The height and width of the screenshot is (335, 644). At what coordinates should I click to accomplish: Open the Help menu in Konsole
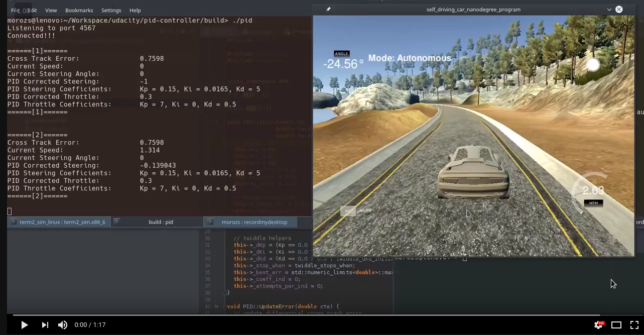pyautogui.click(x=135, y=10)
